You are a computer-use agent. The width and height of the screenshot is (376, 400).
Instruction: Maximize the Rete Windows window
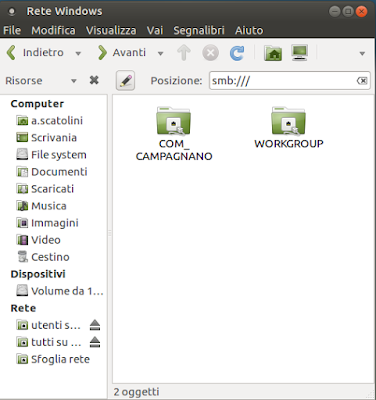tap(348, 12)
